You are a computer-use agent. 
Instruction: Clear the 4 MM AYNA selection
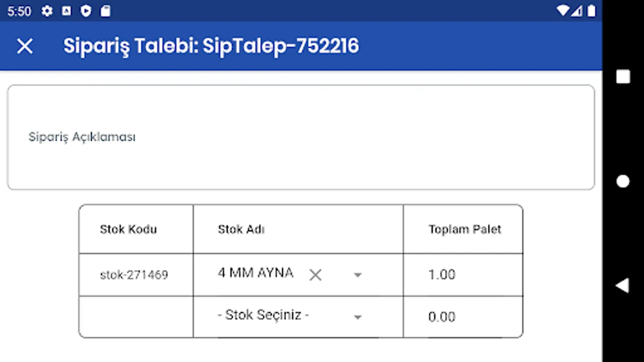click(316, 275)
